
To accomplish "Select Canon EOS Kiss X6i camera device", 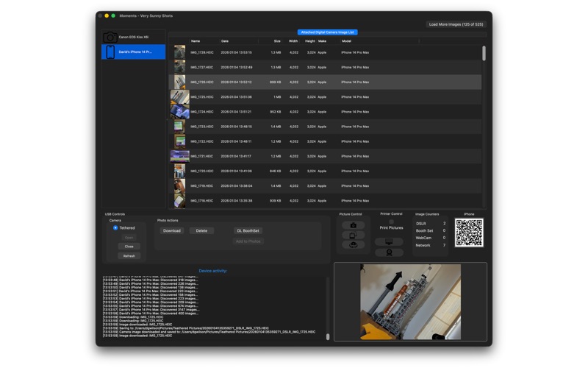I will tap(134, 38).
